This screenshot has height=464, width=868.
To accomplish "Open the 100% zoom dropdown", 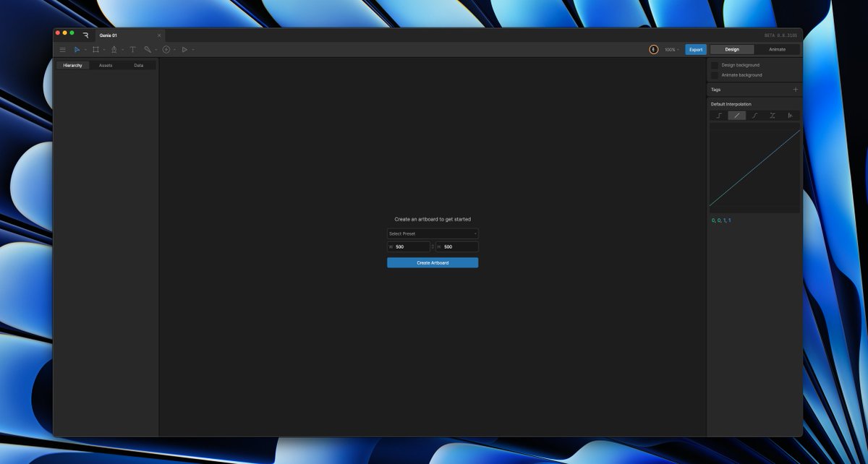I will click(672, 50).
